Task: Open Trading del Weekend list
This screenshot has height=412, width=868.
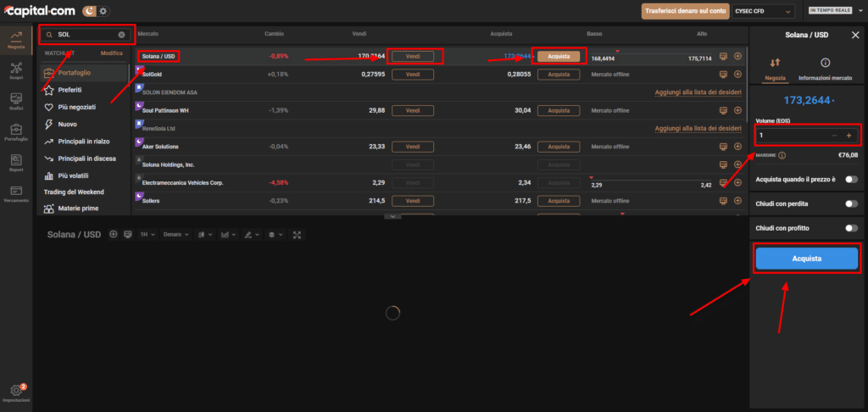Action: pyautogui.click(x=75, y=192)
